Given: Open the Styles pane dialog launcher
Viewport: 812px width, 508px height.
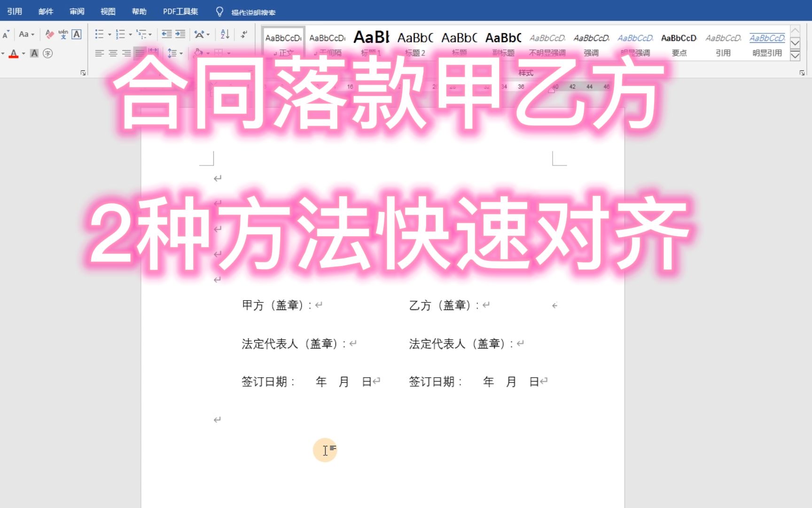Looking at the screenshot, I should 802,73.
